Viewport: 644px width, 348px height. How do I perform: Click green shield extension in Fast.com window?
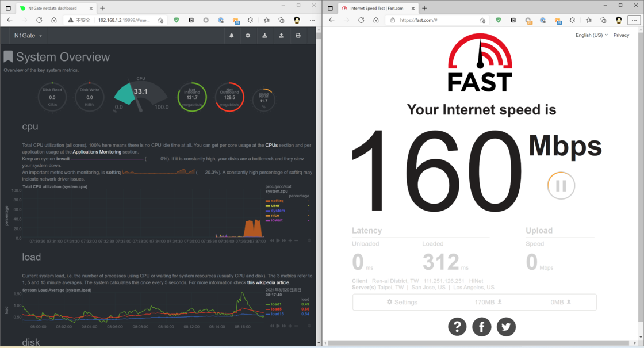[x=498, y=20]
